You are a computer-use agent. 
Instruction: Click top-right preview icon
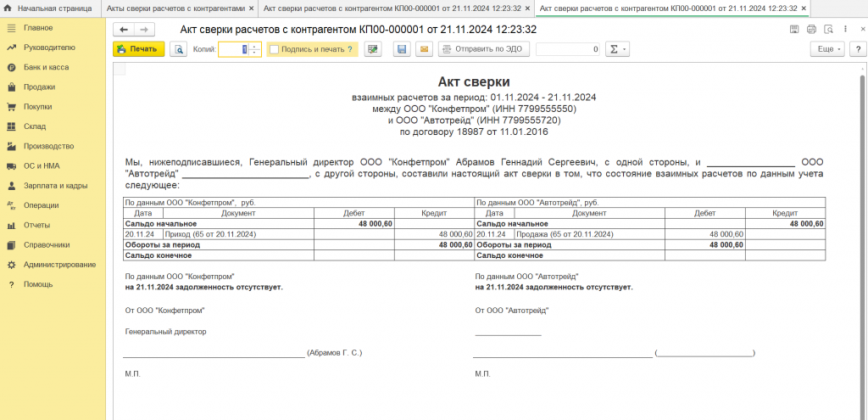point(828,30)
